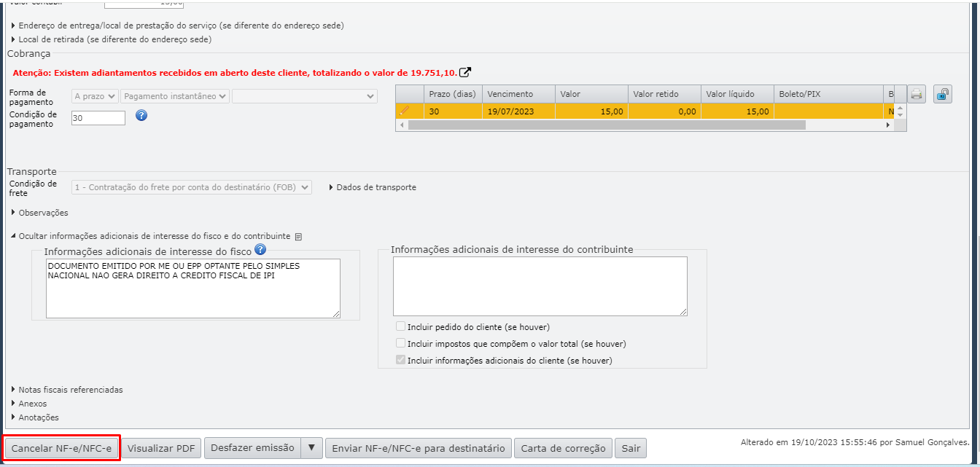Image resolution: width=980 pixels, height=467 pixels.
Task: Click the 'Valor retido' column header
Action: pos(664,94)
